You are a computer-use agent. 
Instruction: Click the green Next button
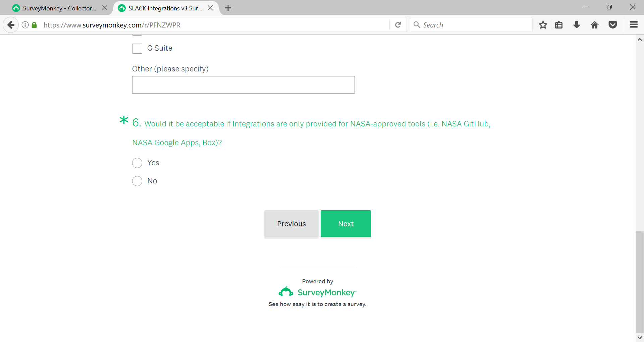tap(345, 224)
